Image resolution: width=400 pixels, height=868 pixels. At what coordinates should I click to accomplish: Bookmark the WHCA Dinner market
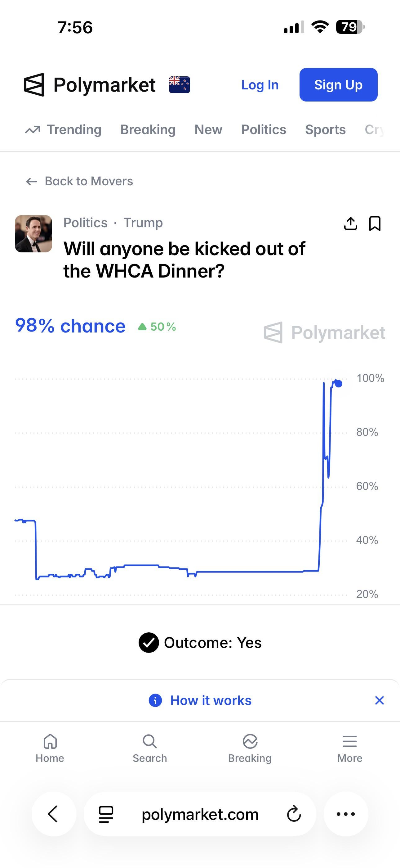coord(375,224)
